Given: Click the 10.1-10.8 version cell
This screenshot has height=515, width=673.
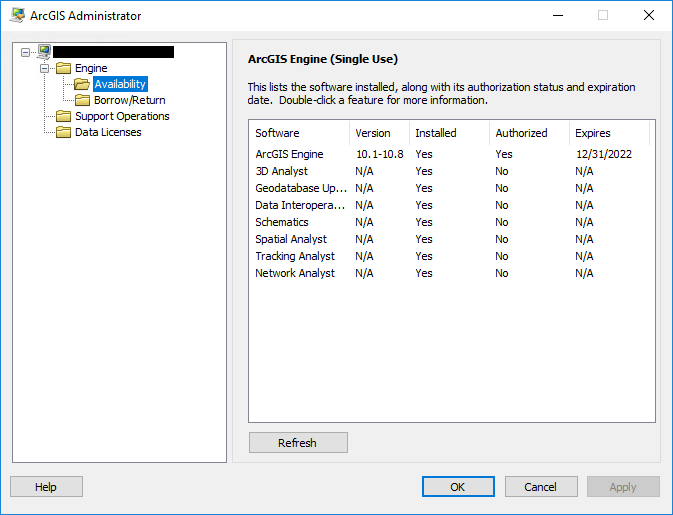Looking at the screenshot, I should coord(380,154).
